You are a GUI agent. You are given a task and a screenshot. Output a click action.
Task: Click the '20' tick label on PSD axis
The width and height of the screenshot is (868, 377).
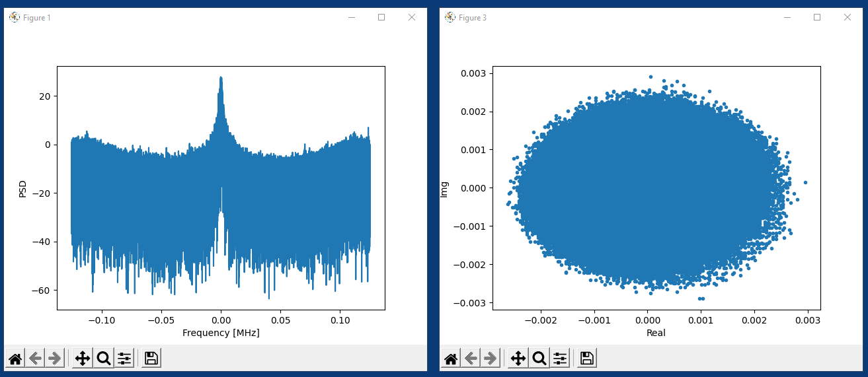pyautogui.click(x=46, y=96)
